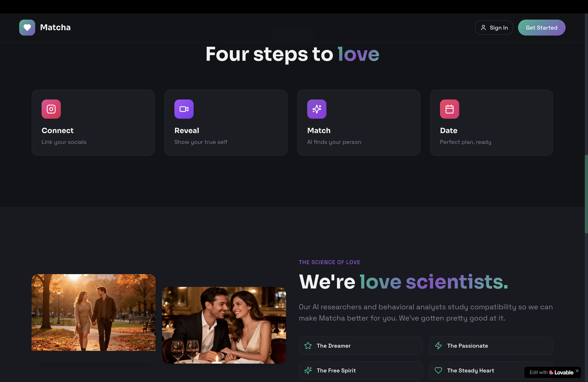Viewport: 588px width, 382px height.
Task: Click the lightning bolt icon beside The Passionate
Action: 438,345
